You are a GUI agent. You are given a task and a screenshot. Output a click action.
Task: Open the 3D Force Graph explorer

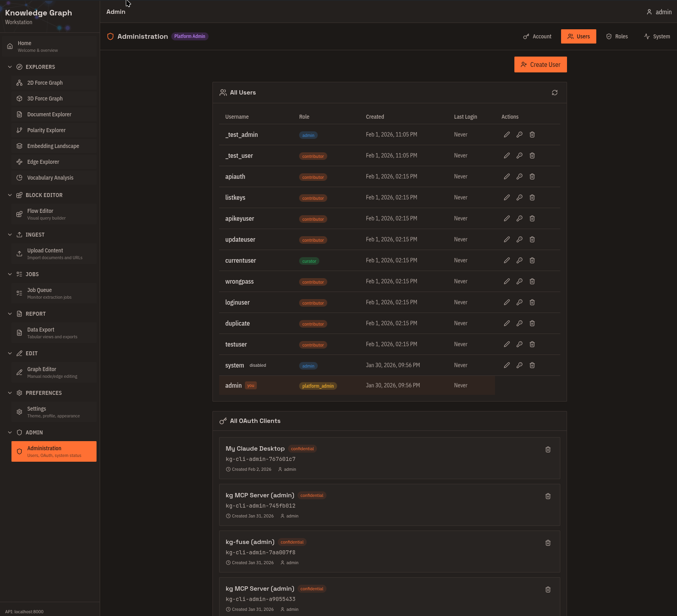pos(45,99)
